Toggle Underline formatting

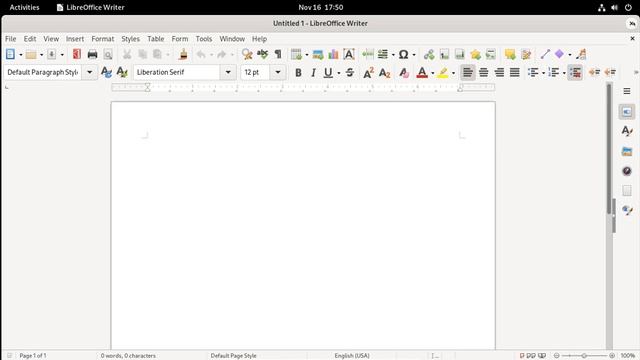click(328, 73)
